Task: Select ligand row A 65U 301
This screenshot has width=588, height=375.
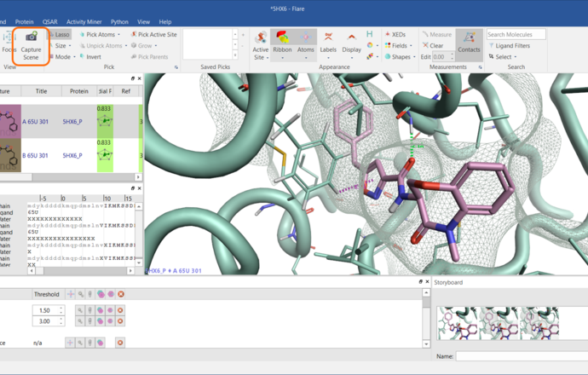Action: click(72, 122)
